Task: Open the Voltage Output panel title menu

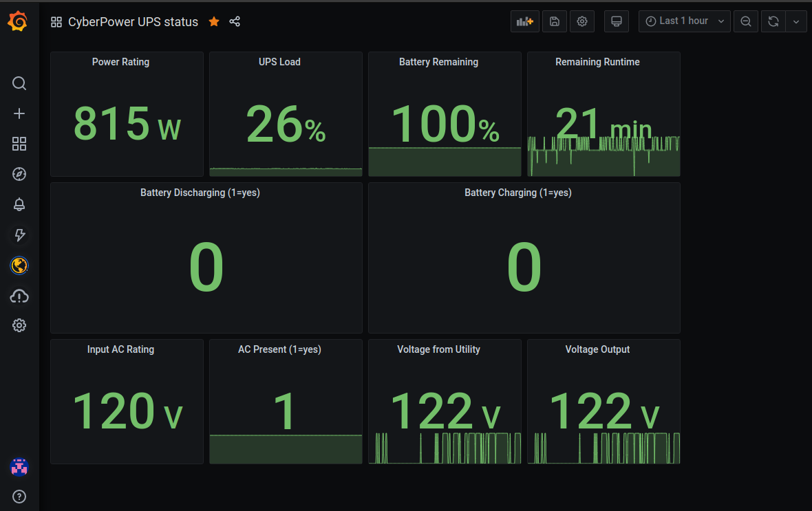Action: (x=597, y=349)
